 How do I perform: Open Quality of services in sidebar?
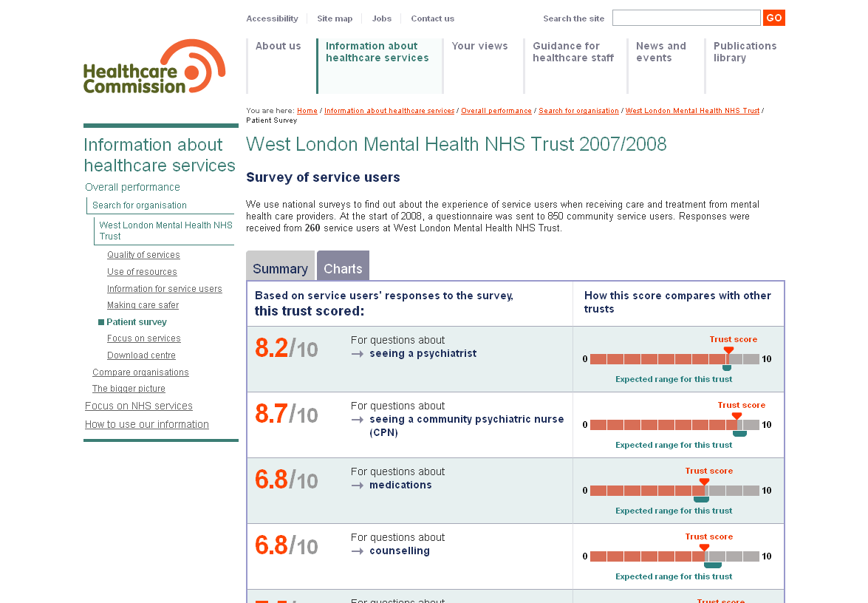coord(143,255)
